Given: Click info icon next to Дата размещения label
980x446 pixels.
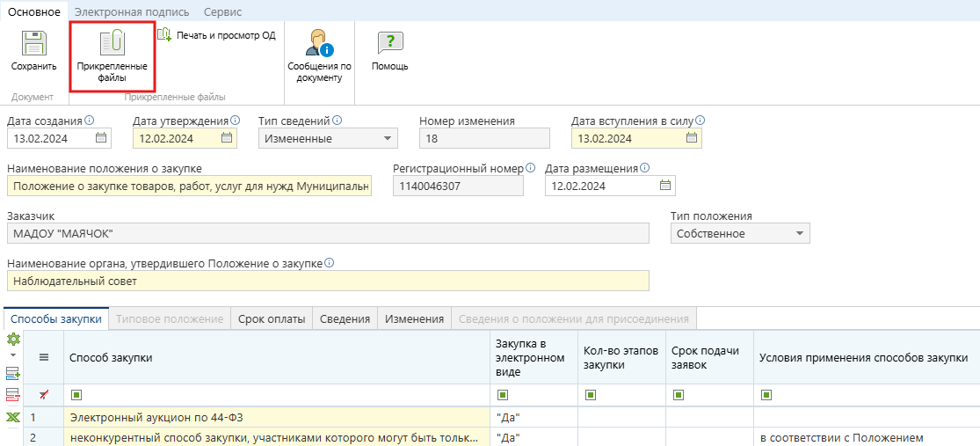Looking at the screenshot, I should [645, 168].
